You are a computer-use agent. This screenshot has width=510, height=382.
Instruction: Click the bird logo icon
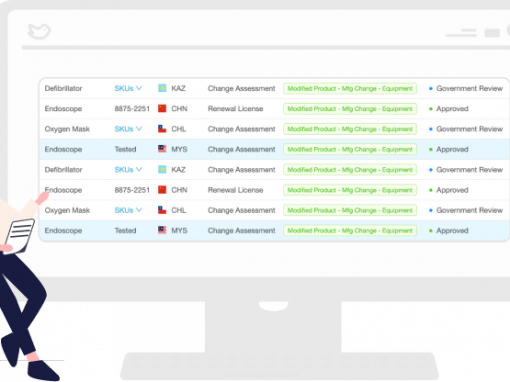click(x=39, y=31)
